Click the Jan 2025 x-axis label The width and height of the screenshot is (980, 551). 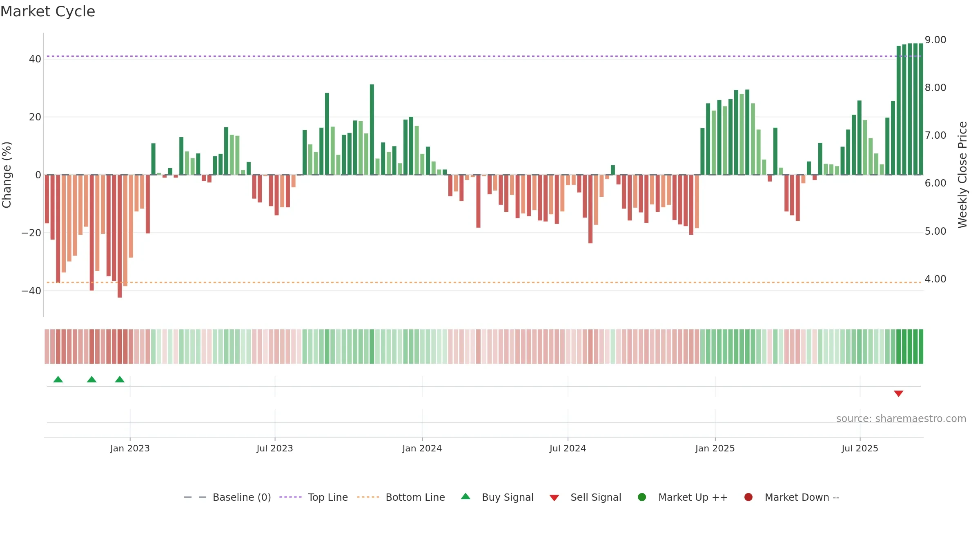point(715,448)
